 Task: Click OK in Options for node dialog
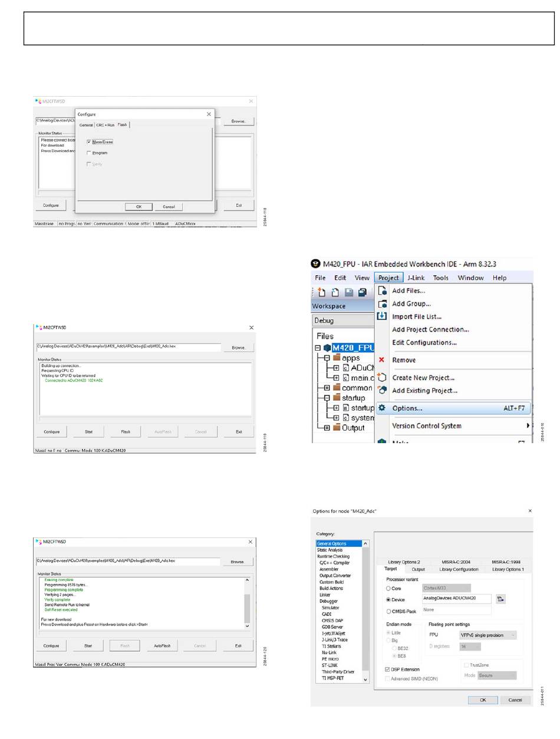click(483, 700)
